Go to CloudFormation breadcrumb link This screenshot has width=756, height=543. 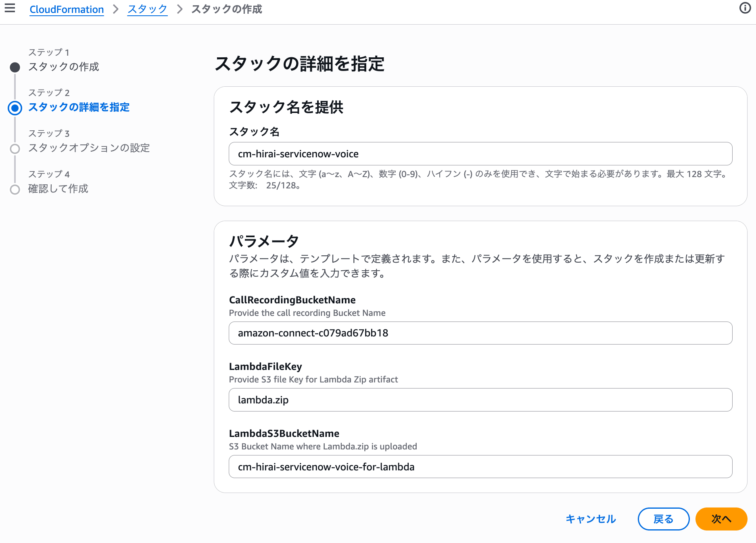(x=67, y=9)
